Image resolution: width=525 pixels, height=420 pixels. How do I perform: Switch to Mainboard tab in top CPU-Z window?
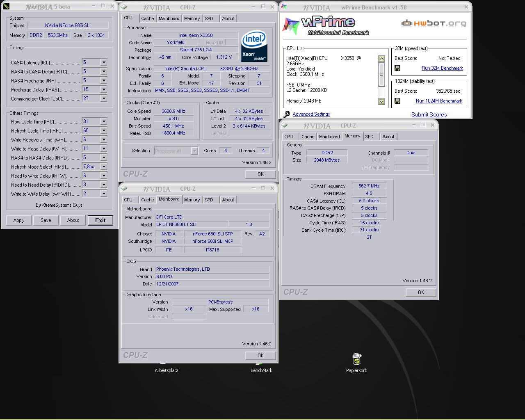(x=169, y=18)
